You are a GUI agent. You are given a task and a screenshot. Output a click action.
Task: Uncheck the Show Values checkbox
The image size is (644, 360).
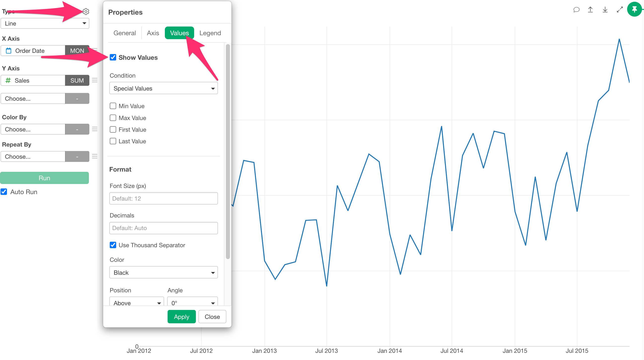tap(113, 58)
